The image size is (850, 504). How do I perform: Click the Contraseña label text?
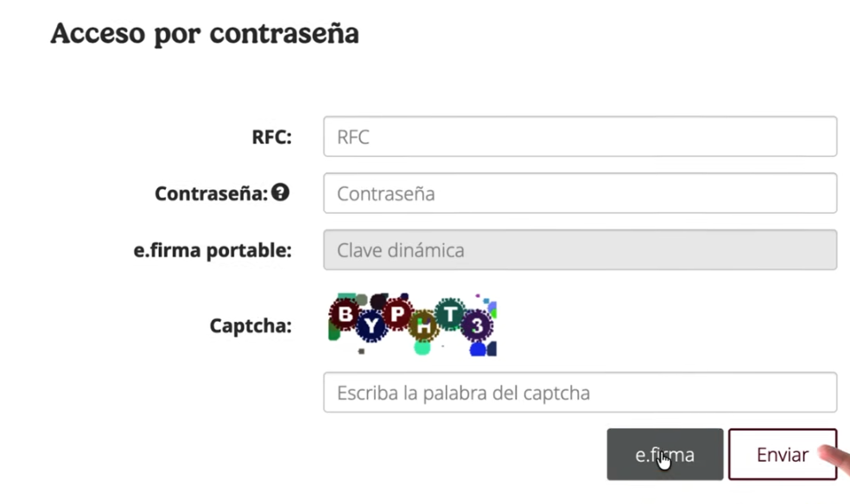212,193
